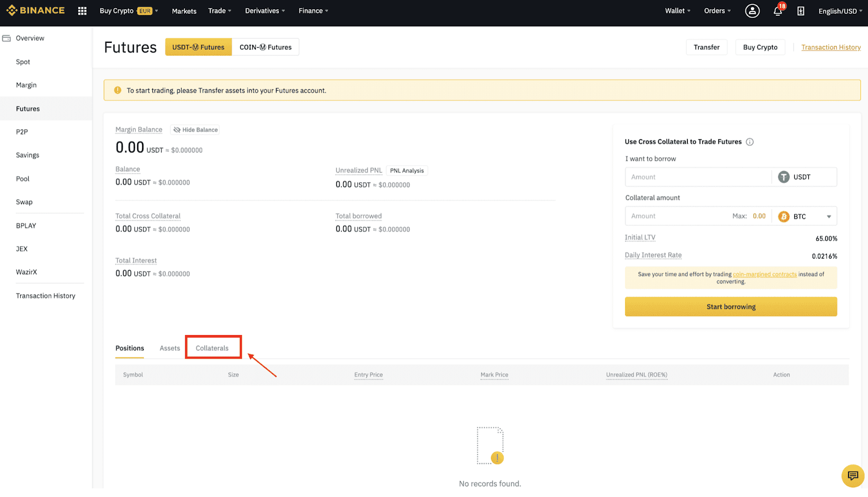Screen dimensions: 868x497
Task: Click the Cross Collateral info icon
Action: click(750, 142)
